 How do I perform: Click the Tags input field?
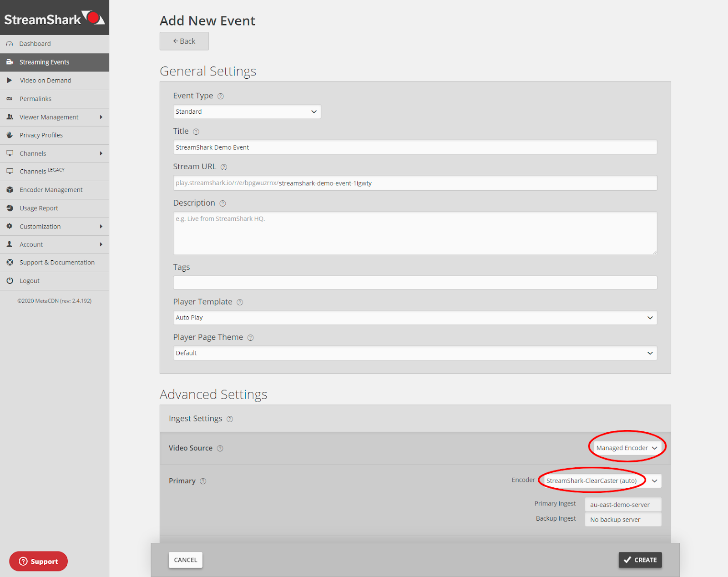click(415, 283)
